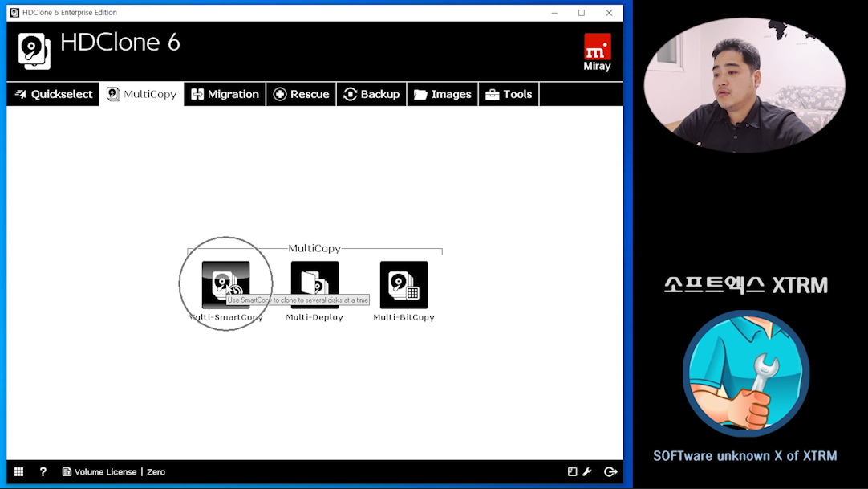Start the Multi-BitCopy function

(404, 285)
